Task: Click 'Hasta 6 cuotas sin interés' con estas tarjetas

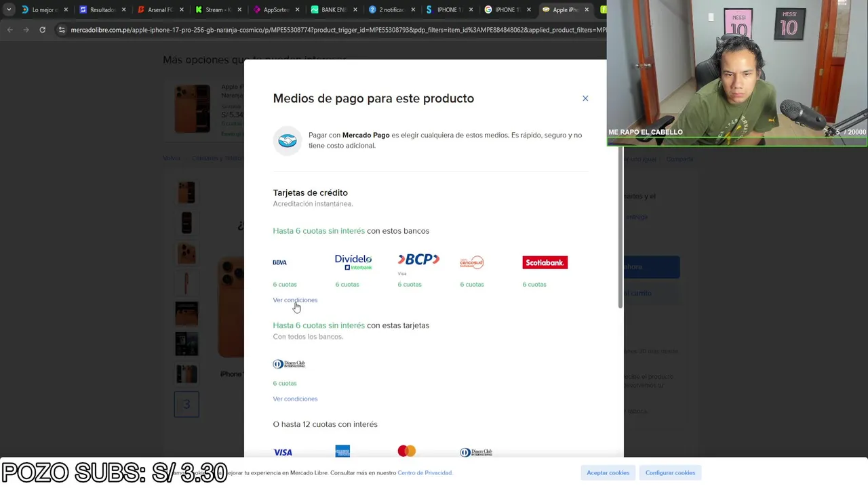Action: (x=319, y=325)
